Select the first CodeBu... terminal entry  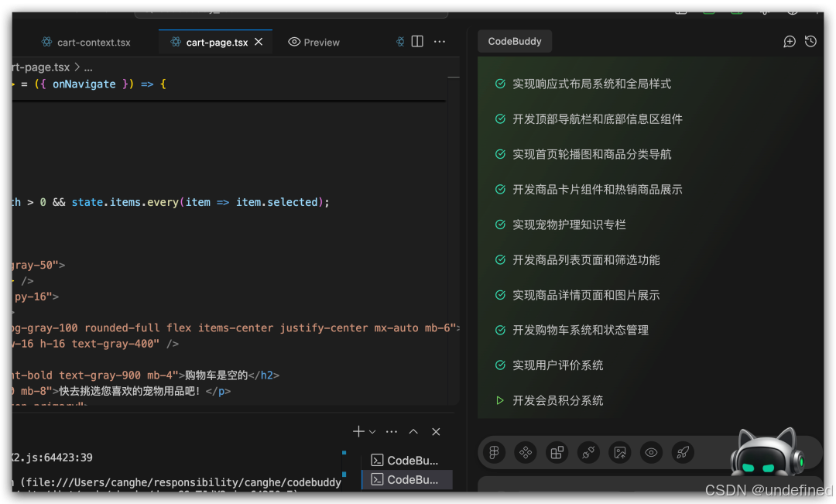pyautogui.click(x=407, y=461)
